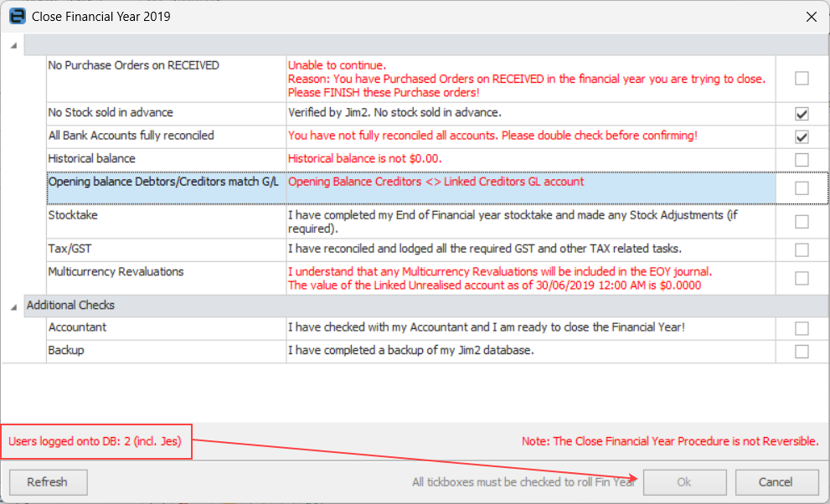
Task: Tick the Backup completed checkbox
Action: [802, 351]
